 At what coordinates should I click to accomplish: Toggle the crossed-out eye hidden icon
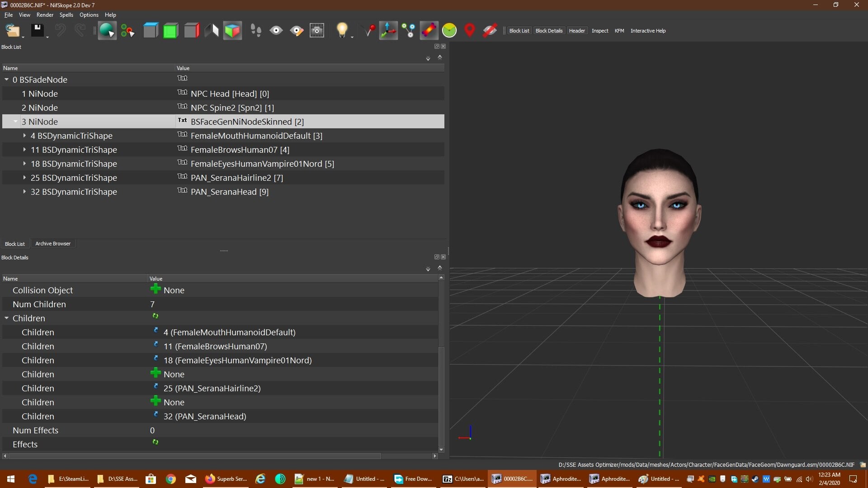(x=490, y=30)
